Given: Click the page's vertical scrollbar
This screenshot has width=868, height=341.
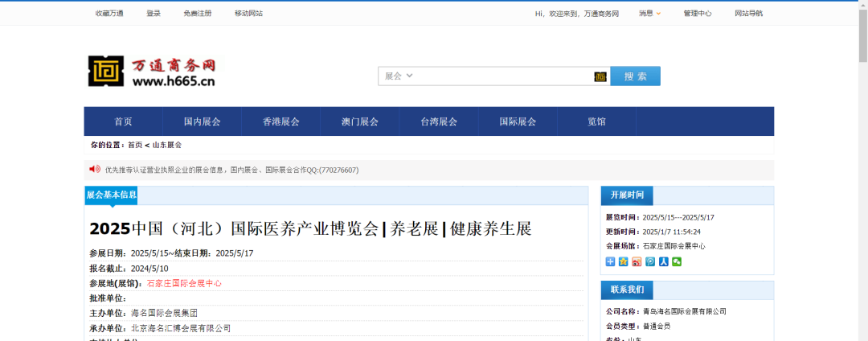Looking at the screenshot, I should 862,161.
